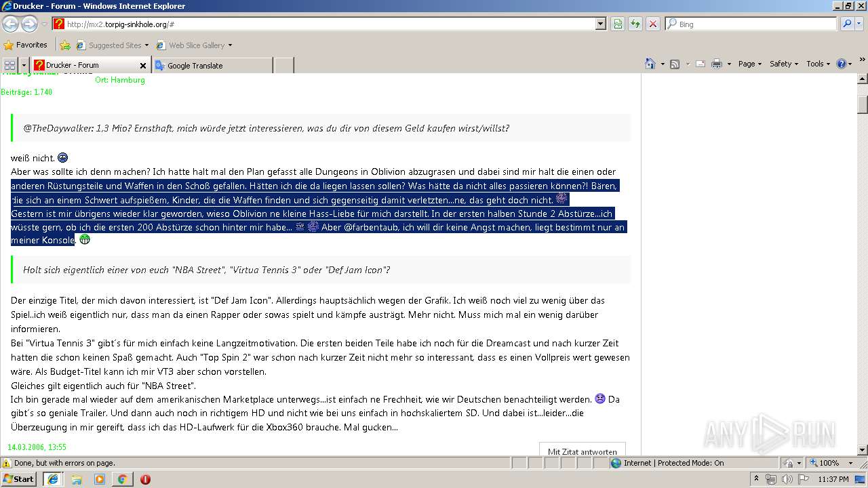The width and height of the screenshot is (868, 488).
Task: Open the Safety menu
Action: coord(785,64)
